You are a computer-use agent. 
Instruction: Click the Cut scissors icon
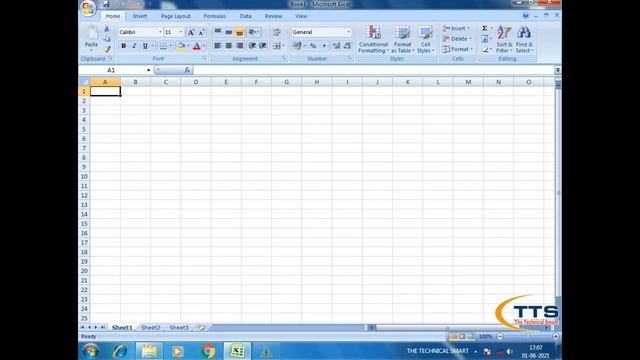click(107, 29)
